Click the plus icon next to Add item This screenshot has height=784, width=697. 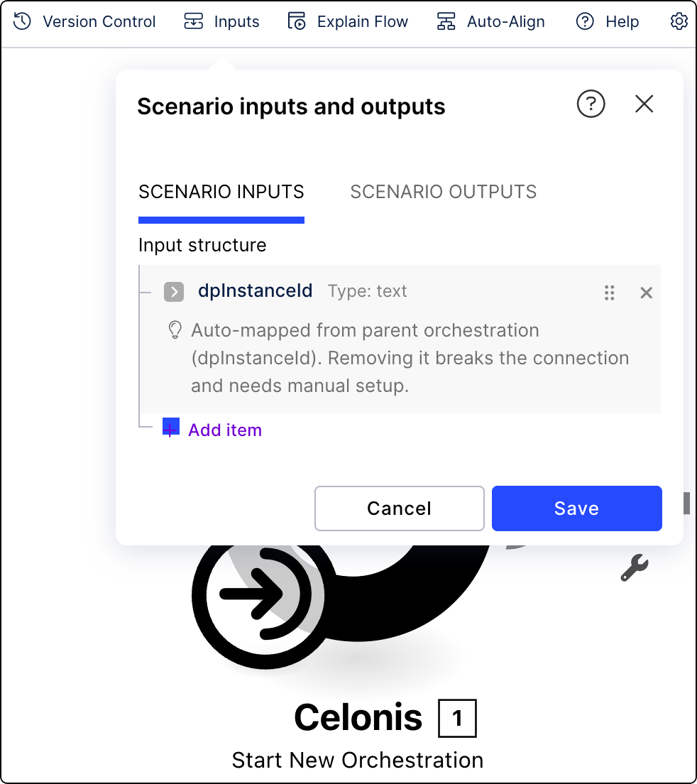[x=170, y=428]
